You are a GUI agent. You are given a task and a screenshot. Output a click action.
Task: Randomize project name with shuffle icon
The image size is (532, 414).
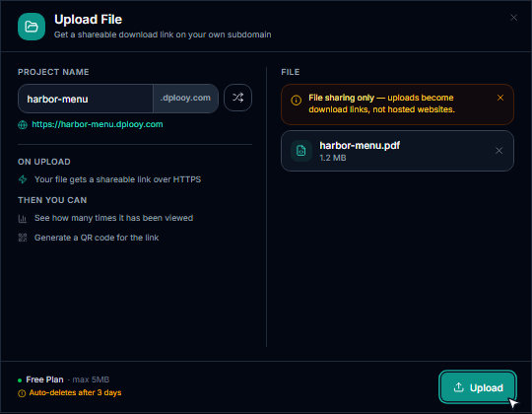pos(237,98)
